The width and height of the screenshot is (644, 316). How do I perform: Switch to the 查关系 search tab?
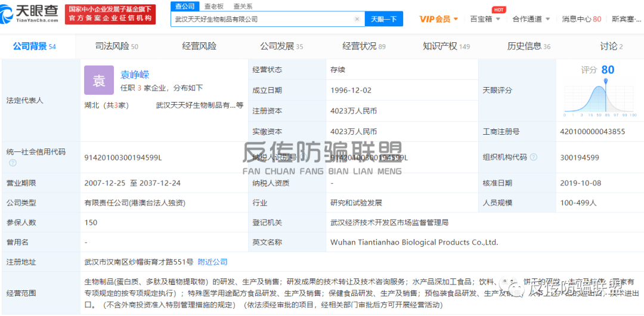point(242,6)
